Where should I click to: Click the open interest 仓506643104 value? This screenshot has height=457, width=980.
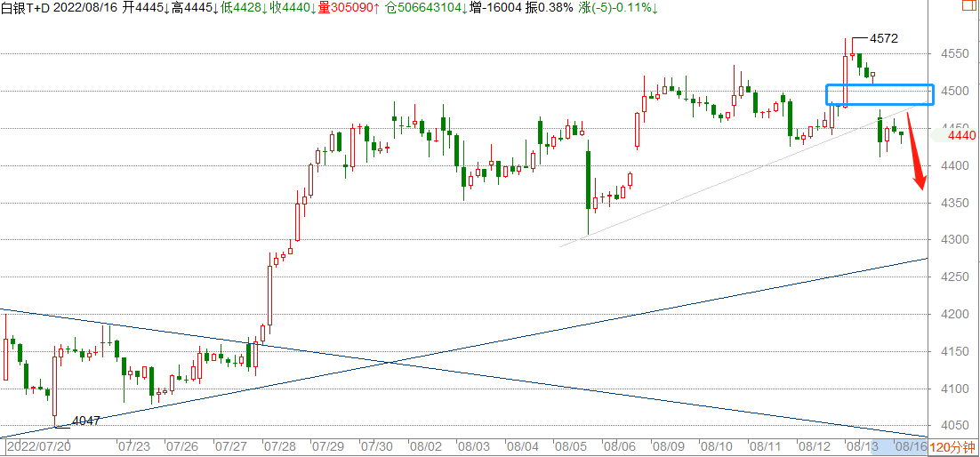(426, 8)
